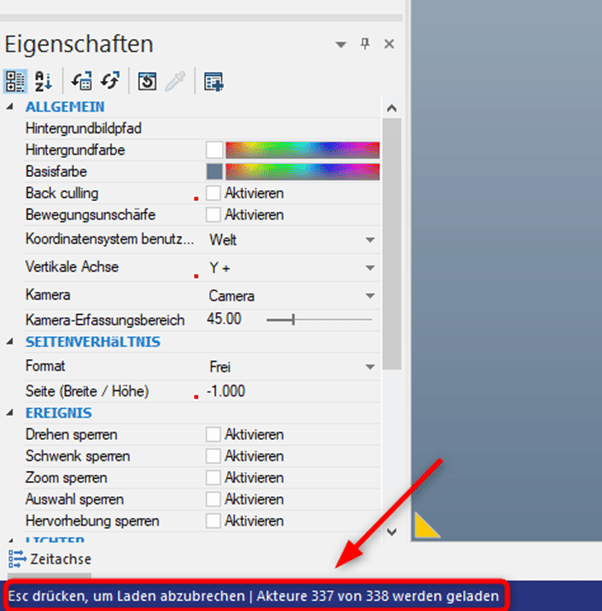Viewport: 602px width, 611px height.
Task: Switch to categorized properties view
Action: click(16, 82)
